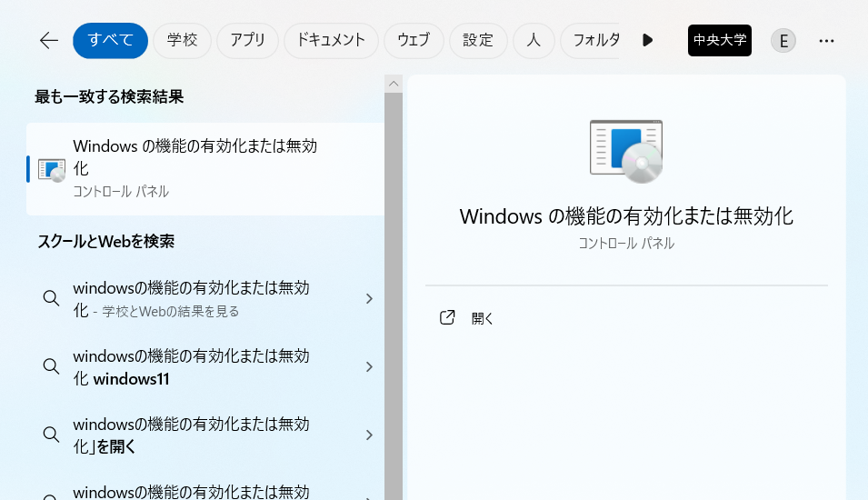Open the three-dots more options menu
Image resolution: width=868 pixels, height=500 pixels.
(826, 40)
